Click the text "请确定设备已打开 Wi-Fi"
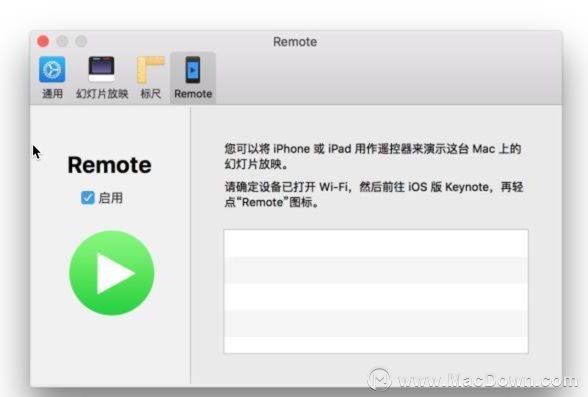The width and height of the screenshot is (588, 397). [287, 187]
